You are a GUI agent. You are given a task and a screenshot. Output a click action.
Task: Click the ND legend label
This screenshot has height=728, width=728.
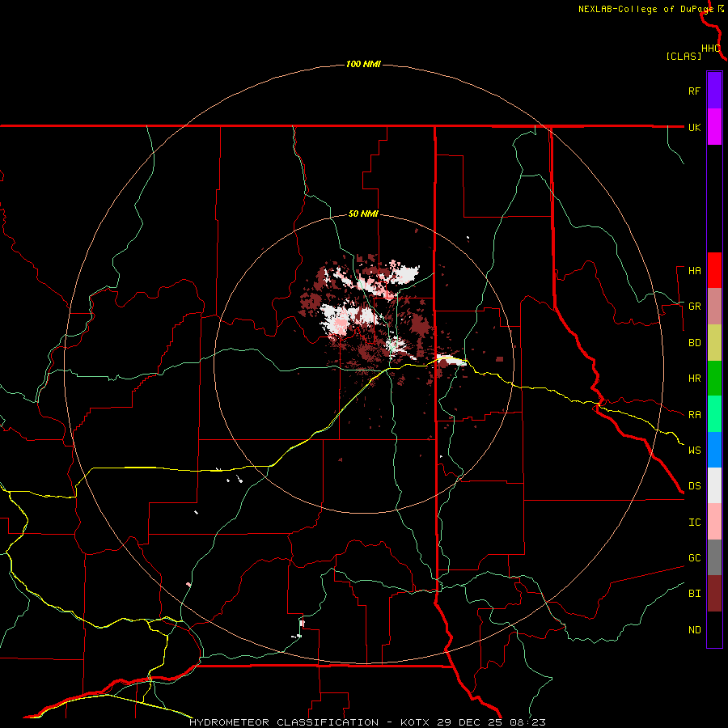(694, 630)
